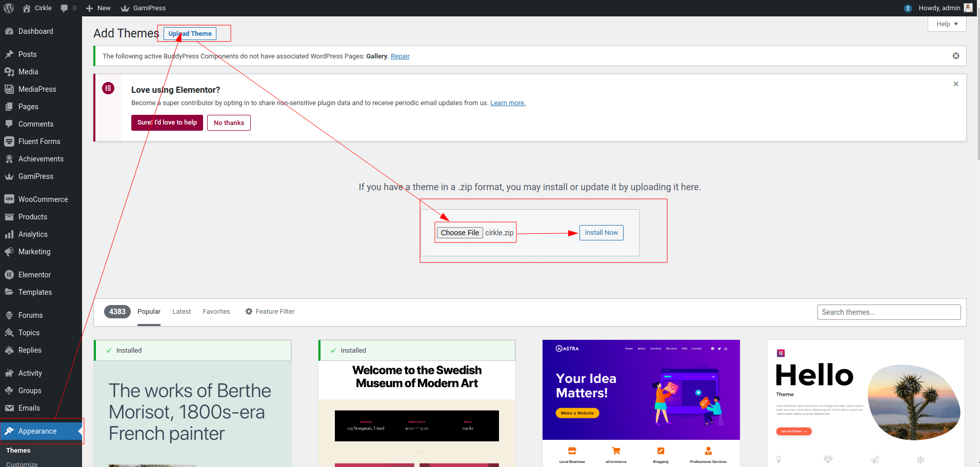Click the Dashboard gauge icon
980x467 pixels.
point(9,31)
